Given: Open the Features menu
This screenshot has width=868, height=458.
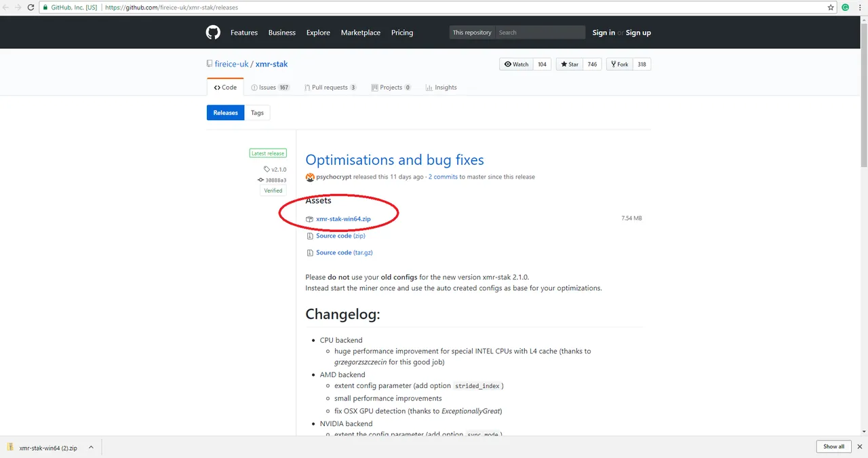Looking at the screenshot, I should pyautogui.click(x=244, y=33).
